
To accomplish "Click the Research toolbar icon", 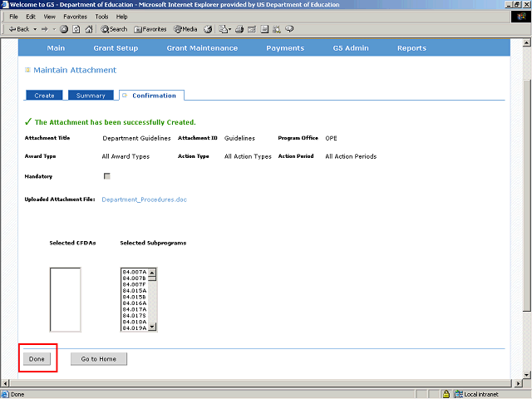I will (277, 29).
